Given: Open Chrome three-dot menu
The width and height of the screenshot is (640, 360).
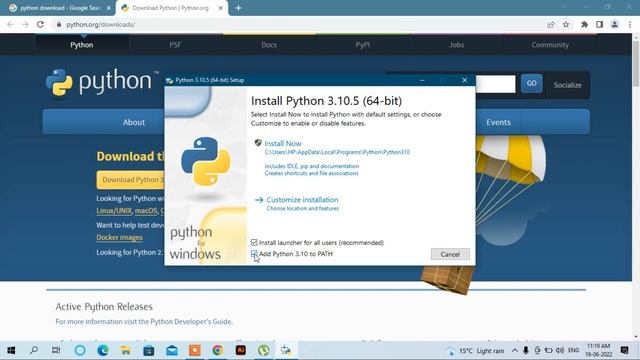Looking at the screenshot, I should 630,24.
